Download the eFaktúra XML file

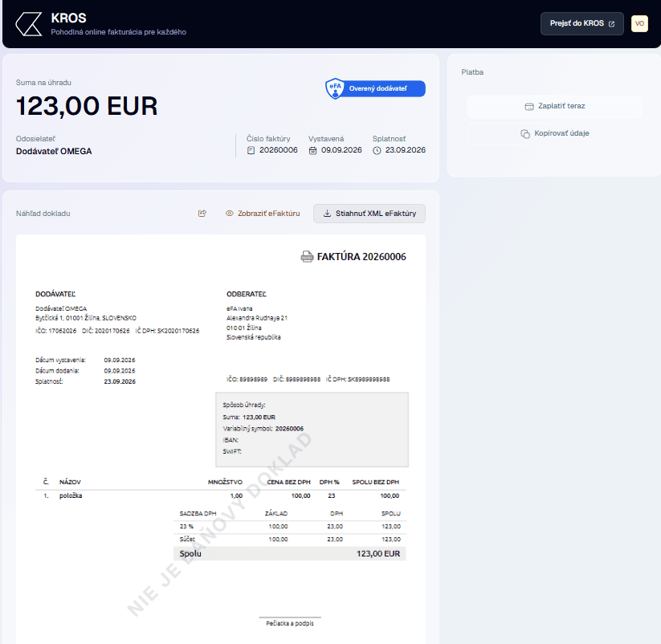click(369, 214)
